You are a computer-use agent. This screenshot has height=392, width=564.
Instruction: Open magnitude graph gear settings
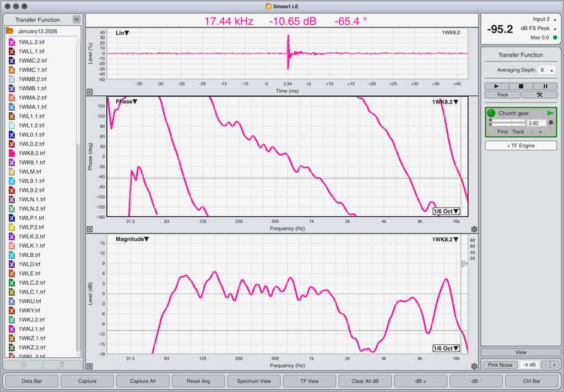474,366
